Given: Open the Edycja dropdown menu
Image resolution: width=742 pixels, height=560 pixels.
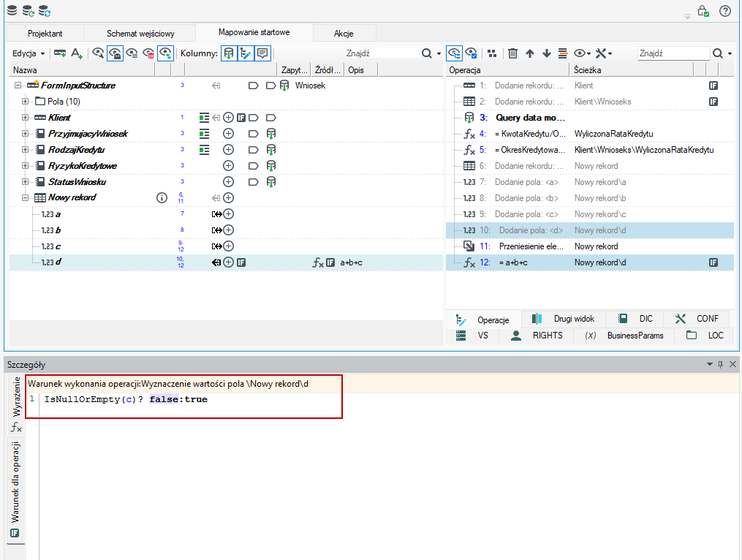Looking at the screenshot, I should (x=29, y=53).
